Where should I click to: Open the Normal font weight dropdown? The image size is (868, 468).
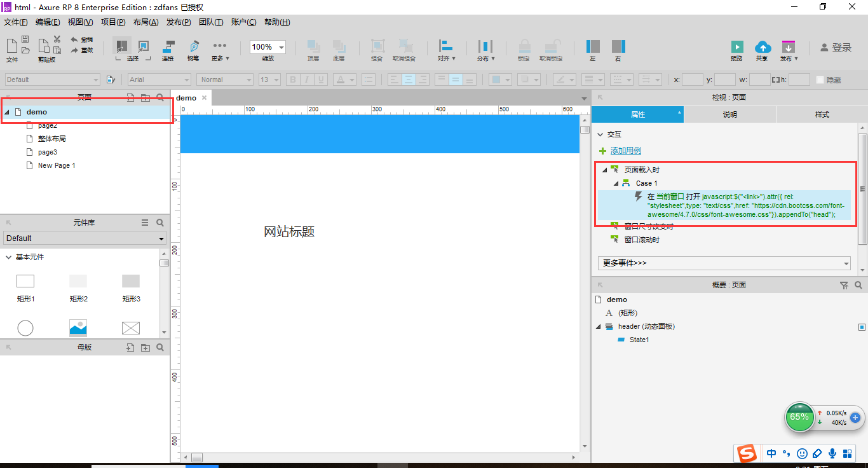pyautogui.click(x=225, y=79)
